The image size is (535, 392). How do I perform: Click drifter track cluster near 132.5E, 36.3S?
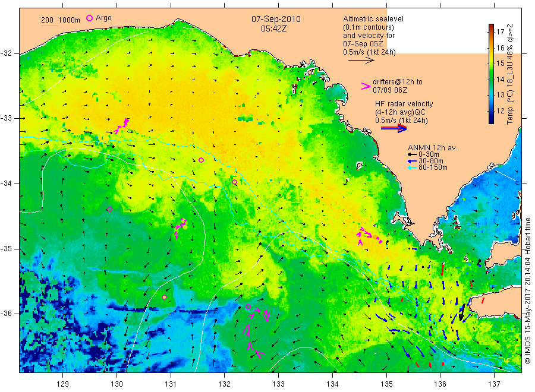coord(256,333)
